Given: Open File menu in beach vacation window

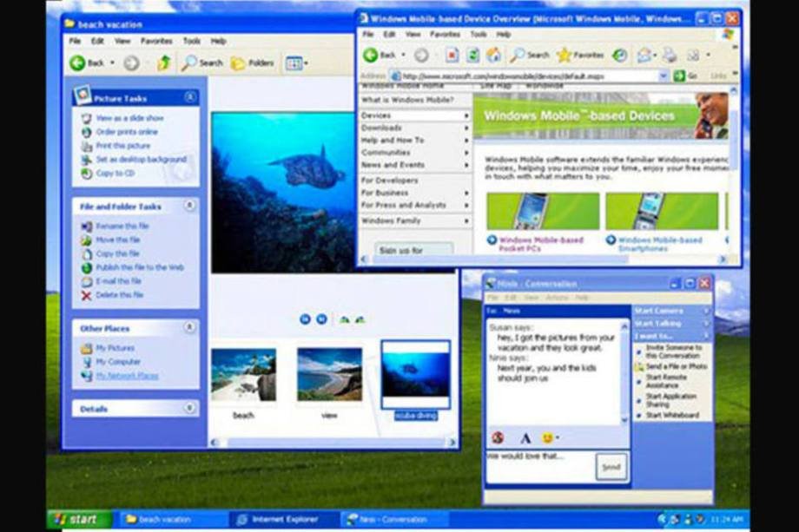Looking at the screenshot, I should click(x=75, y=41).
